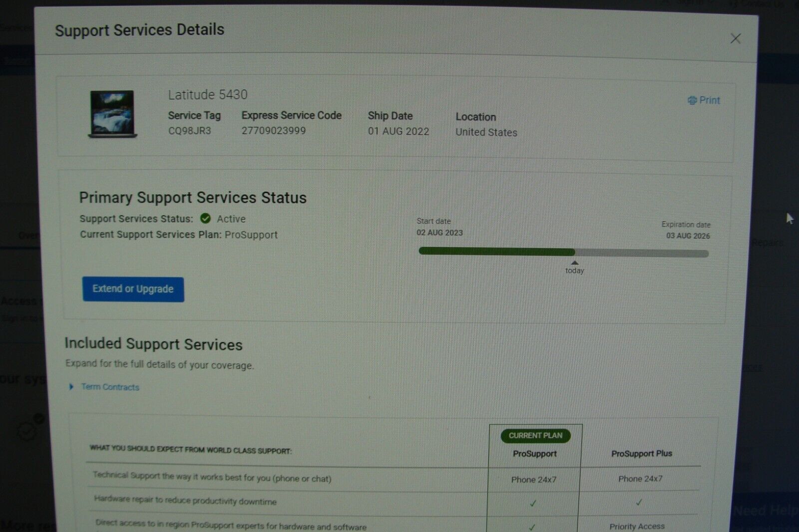
Task: Click the ProSupport Plus column header
Action: pos(642,454)
